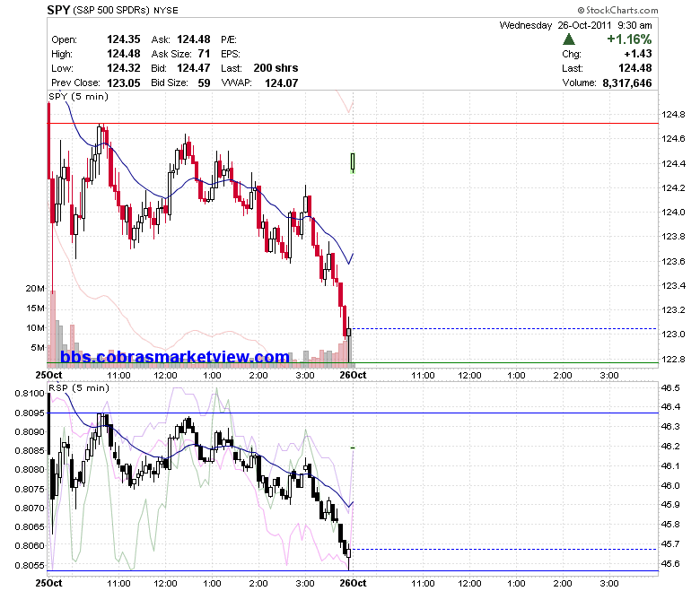Image resolution: width=700 pixels, height=591 pixels.
Task: Click the RSP (5 min) chart label
Action: [79, 387]
